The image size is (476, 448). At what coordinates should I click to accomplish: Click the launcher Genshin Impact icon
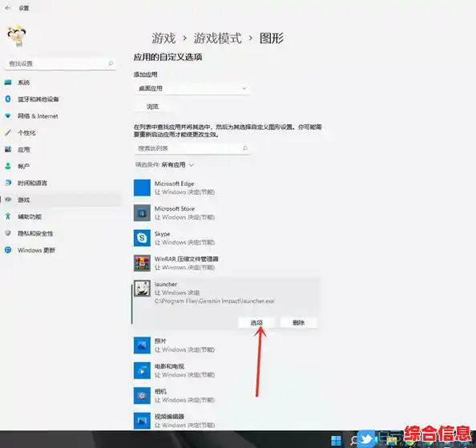point(142,289)
